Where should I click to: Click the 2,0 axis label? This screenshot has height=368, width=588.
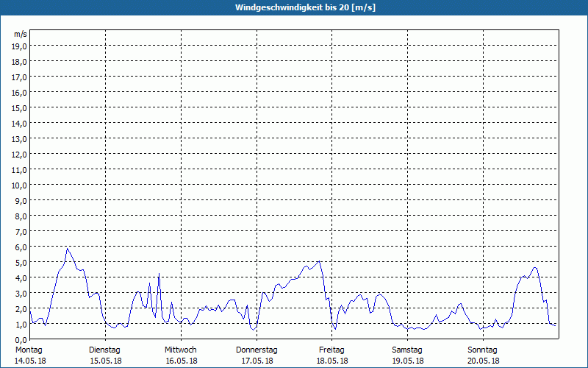[21, 308]
